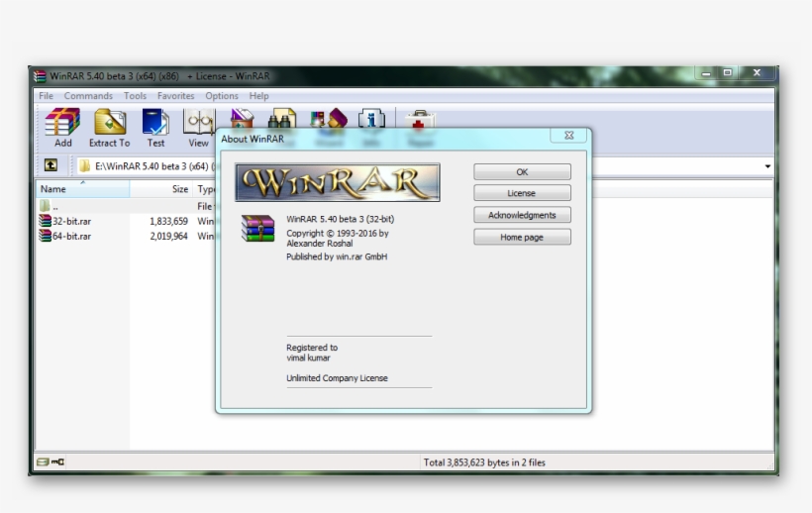Sort files by Name column header
The image size is (812, 513).
point(82,189)
